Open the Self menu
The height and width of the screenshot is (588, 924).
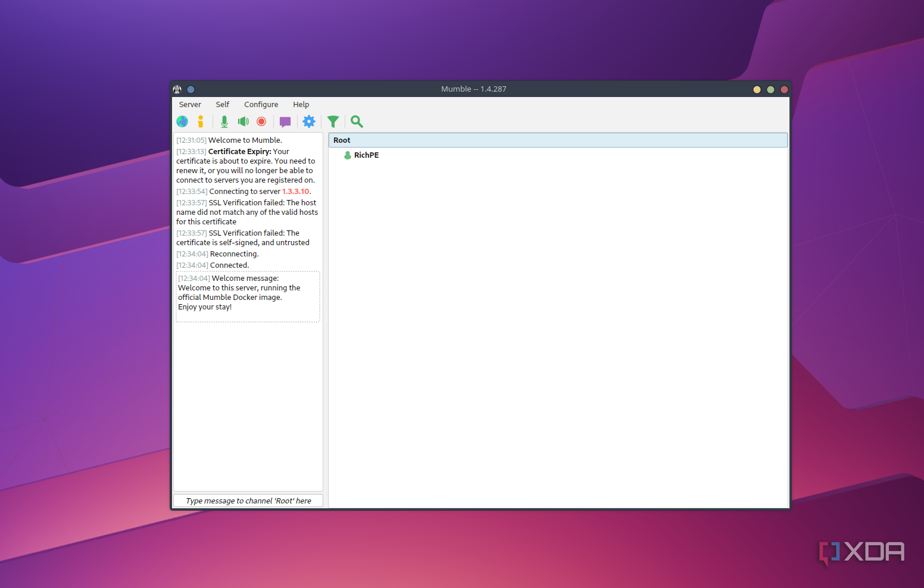[x=222, y=104]
